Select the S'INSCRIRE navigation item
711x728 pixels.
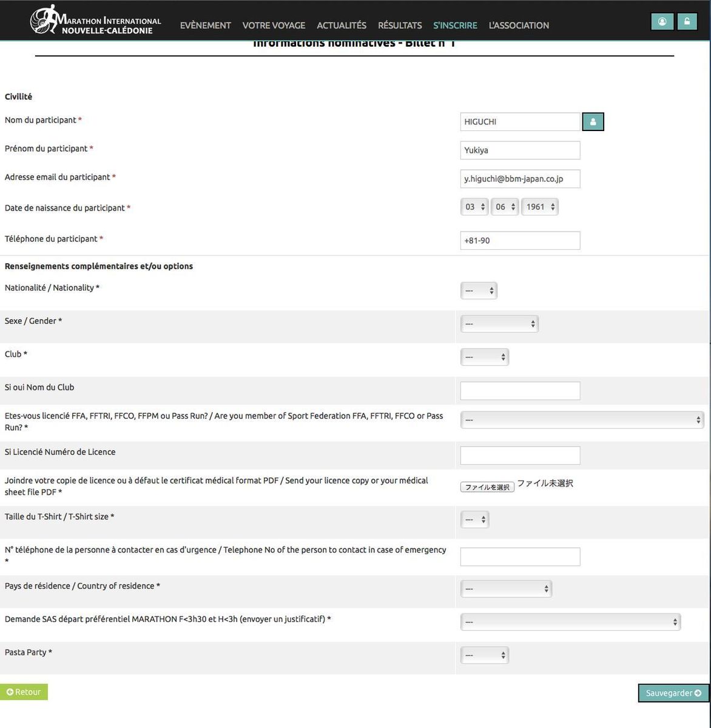pyautogui.click(x=455, y=25)
